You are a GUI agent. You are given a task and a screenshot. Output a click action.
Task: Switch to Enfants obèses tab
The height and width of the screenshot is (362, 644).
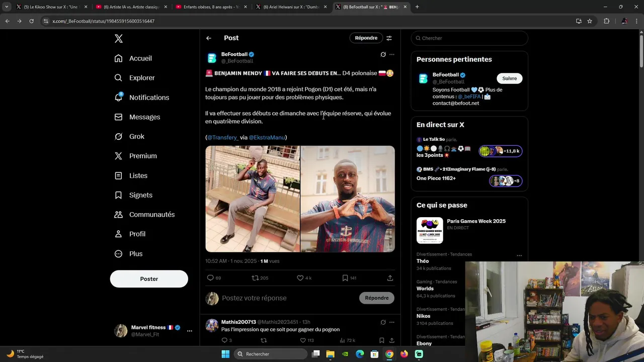[211, 7]
